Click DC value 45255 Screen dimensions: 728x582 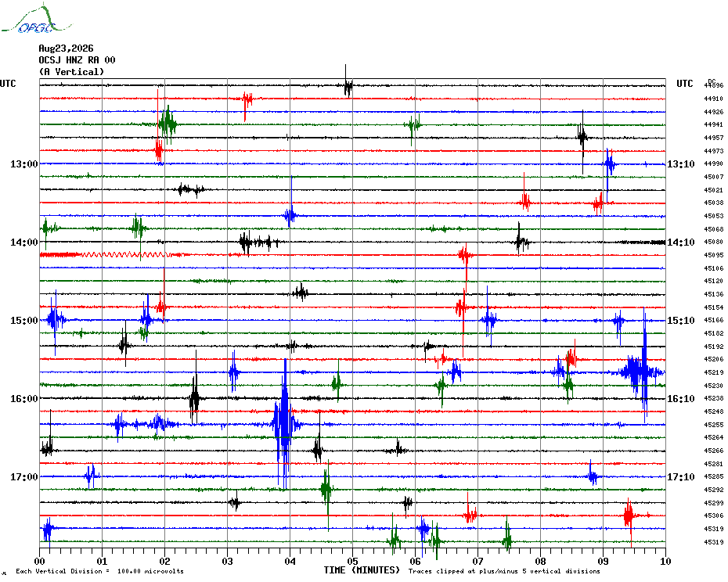tap(714, 425)
